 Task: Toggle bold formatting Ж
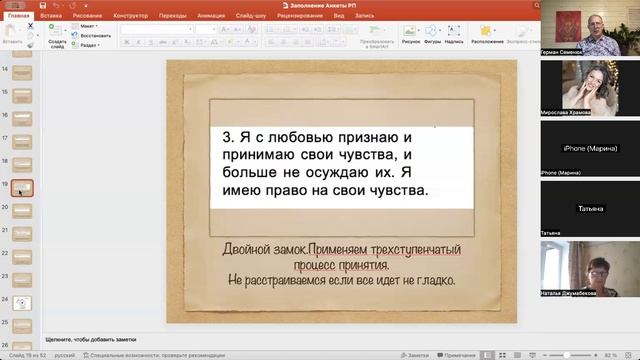click(127, 42)
